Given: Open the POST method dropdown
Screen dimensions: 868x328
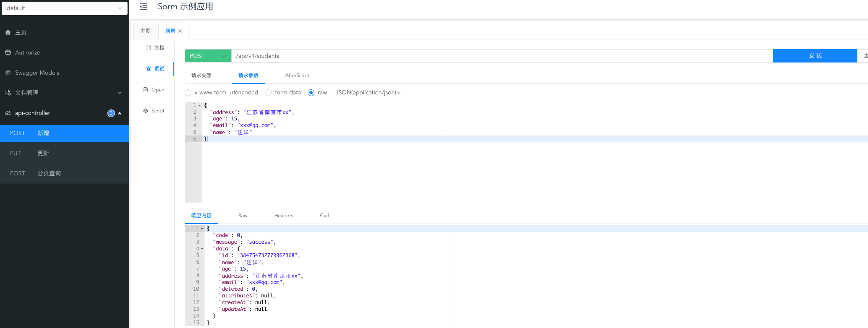Looking at the screenshot, I should pyautogui.click(x=208, y=56).
